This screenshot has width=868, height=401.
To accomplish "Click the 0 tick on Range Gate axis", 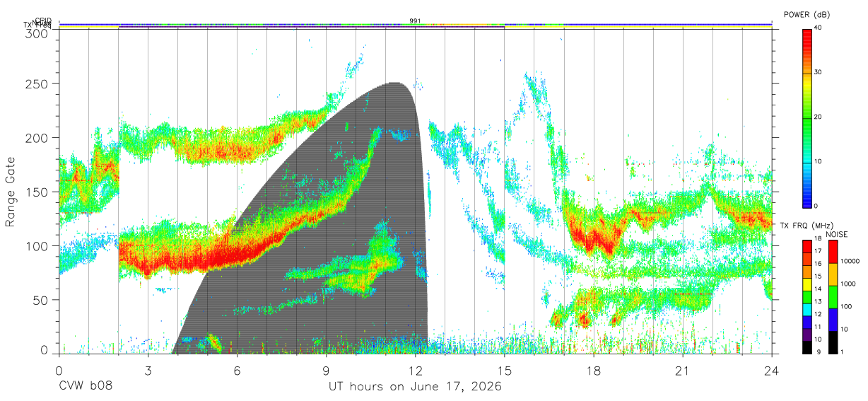I will 44,349.
